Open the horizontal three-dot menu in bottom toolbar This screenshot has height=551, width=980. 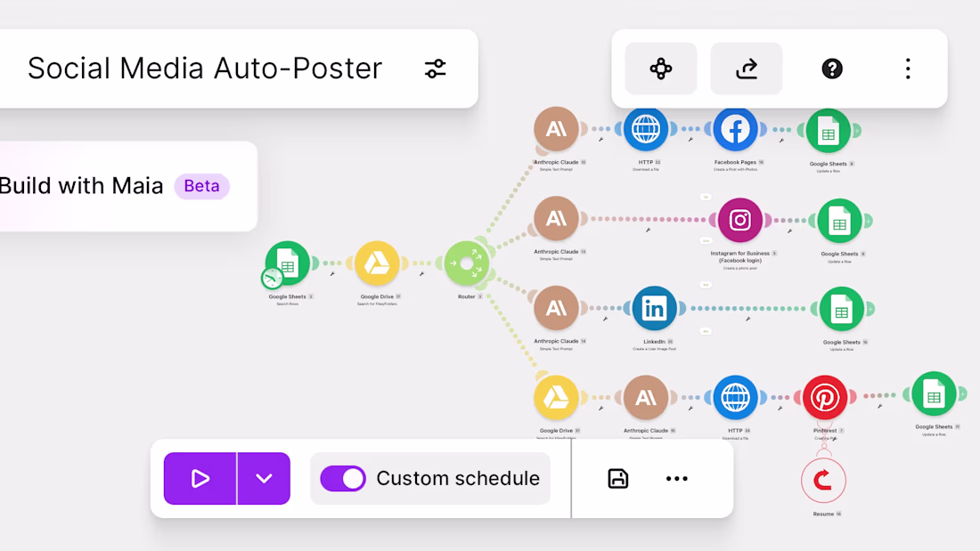(x=676, y=479)
